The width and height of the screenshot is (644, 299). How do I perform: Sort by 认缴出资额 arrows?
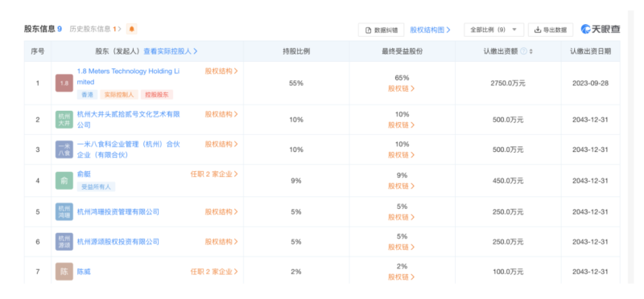pyautogui.click(x=531, y=51)
